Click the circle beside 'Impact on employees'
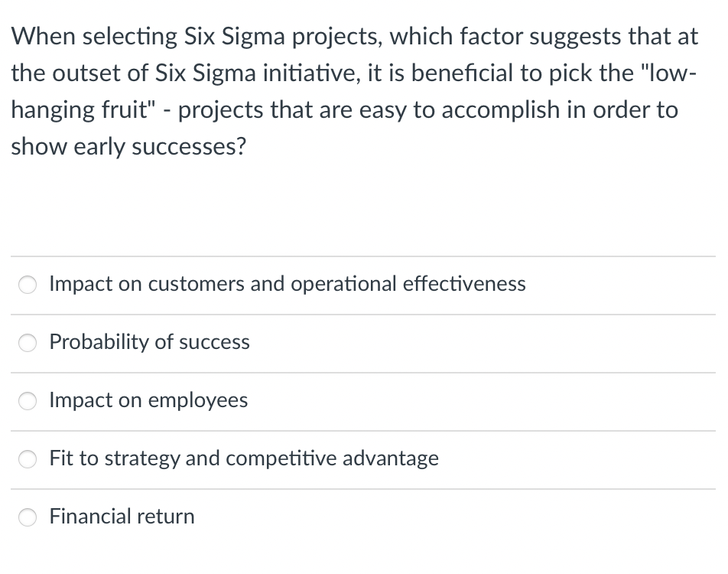 [28, 401]
